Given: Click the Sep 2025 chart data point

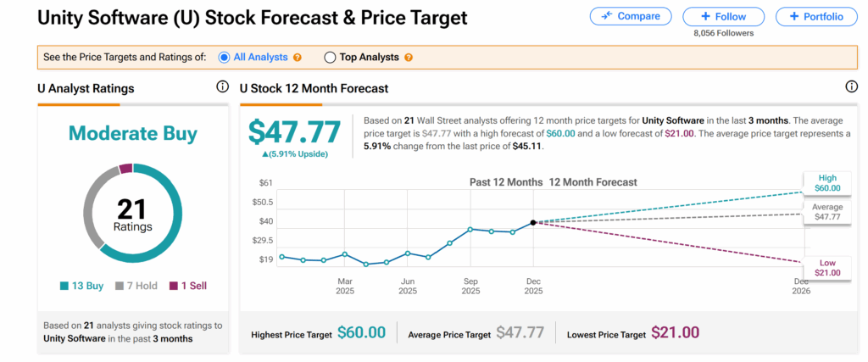Looking at the screenshot, I should (470, 229).
